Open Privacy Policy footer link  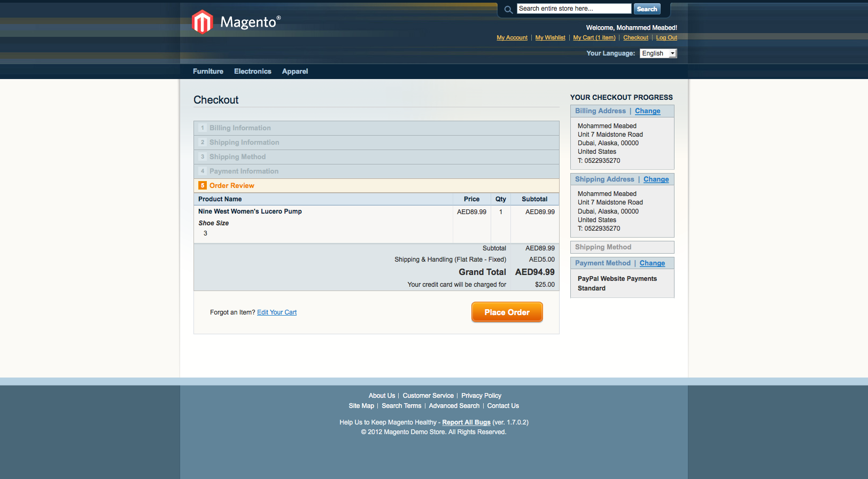point(481,396)
